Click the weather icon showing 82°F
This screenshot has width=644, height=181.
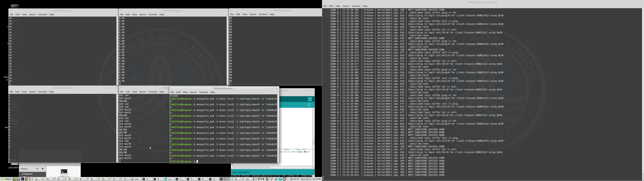click(292, 179)
